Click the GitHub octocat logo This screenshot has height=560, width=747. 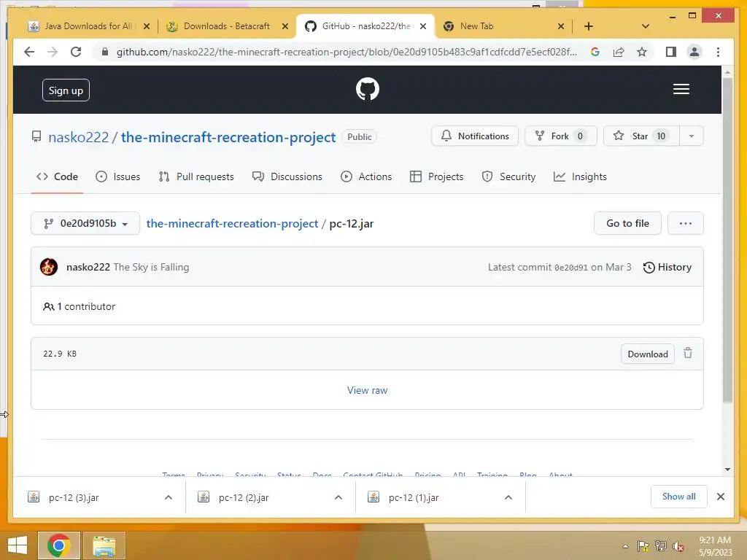pos(368,89)
